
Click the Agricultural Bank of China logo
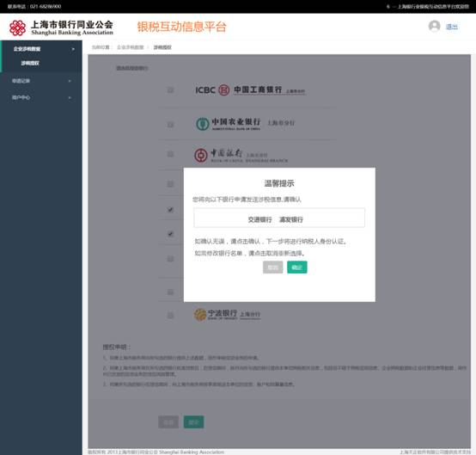pos(245,123)
